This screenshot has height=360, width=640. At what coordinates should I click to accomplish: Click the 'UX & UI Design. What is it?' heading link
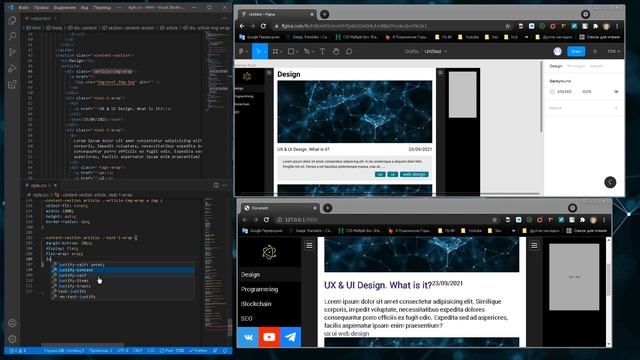click(x=378, y=285)
